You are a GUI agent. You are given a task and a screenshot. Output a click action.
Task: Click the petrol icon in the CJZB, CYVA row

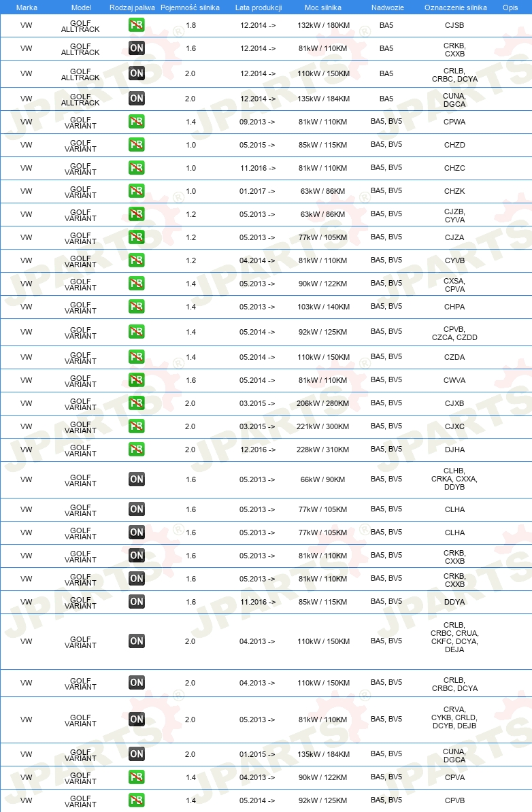coord(137,214)
